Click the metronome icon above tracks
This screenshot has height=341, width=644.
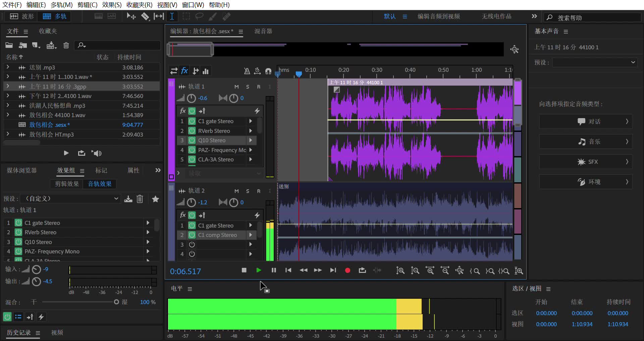pos(247,71)
